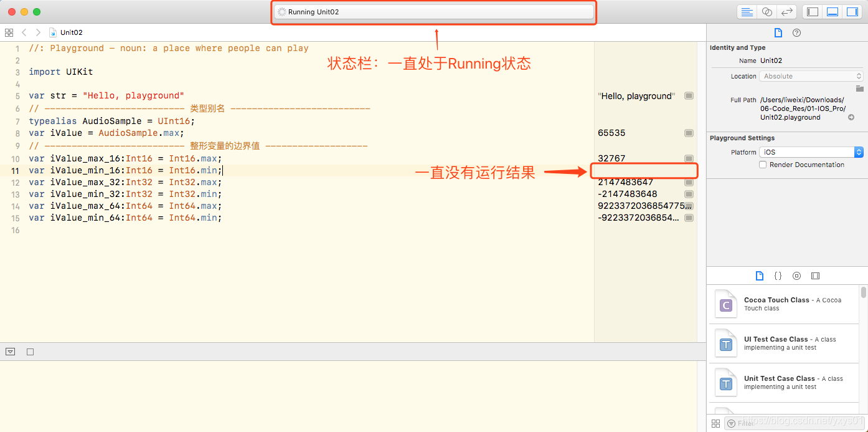Click the "var str" declaration line
The height and width of the screenshot is (432, 868).
[x=106, y=95]
